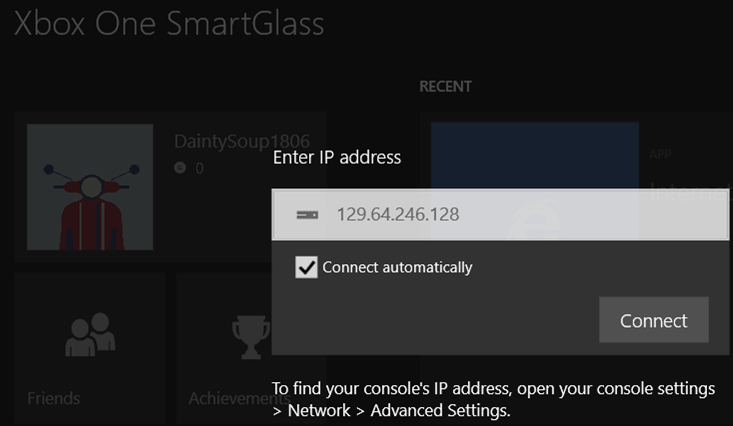
Task: Click the gamerscore value 0
Action: point(200,168)
